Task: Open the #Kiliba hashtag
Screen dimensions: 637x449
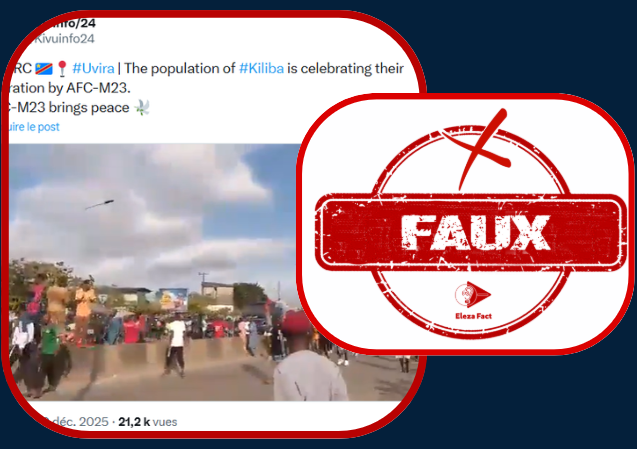Action: (261, 68)
